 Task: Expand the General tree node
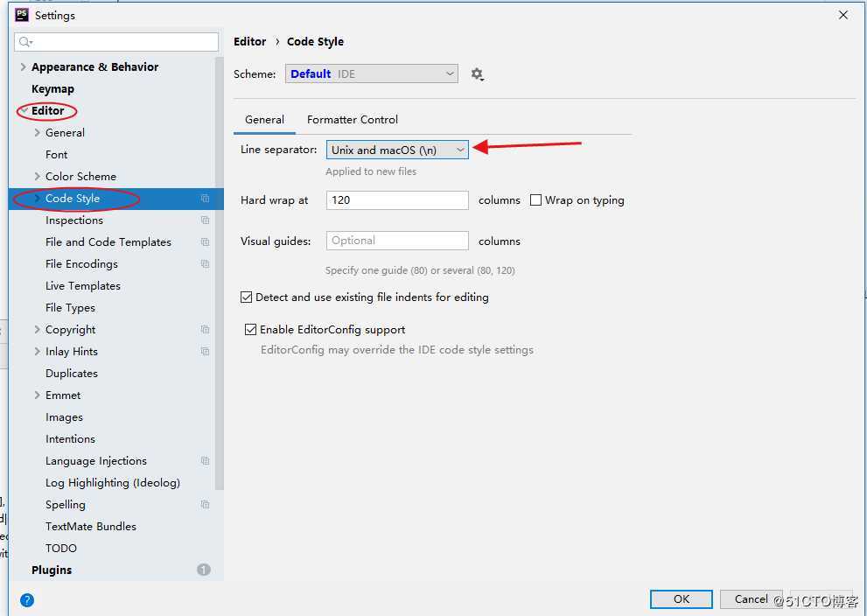pyautogui.click(x=37, y=133)
